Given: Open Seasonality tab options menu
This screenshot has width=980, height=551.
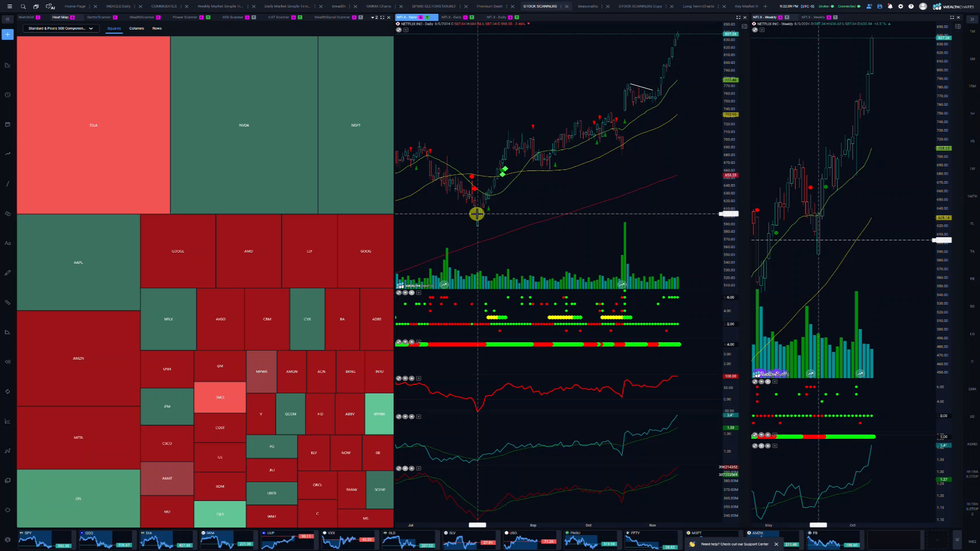Looking at the screenshot, I should coord(602,7).
